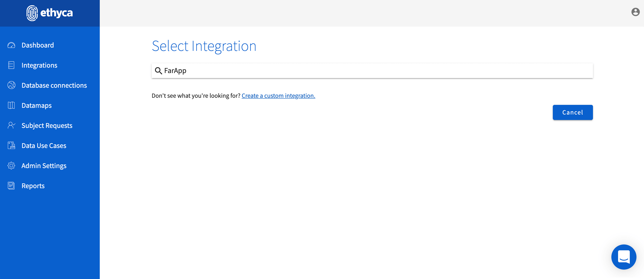Screen dimensions: 644x279
Task: Open the chat support bubble
Action: 624,257
